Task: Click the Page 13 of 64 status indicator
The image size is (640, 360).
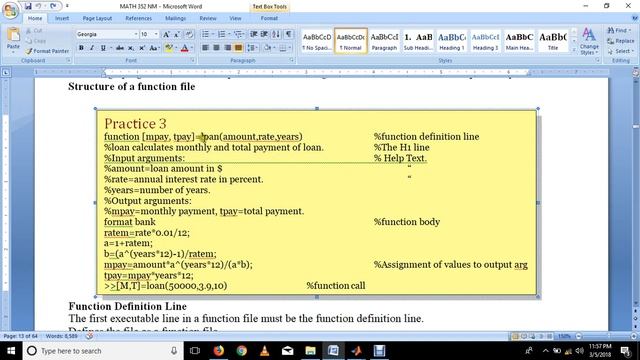Action: click(20, 336)
